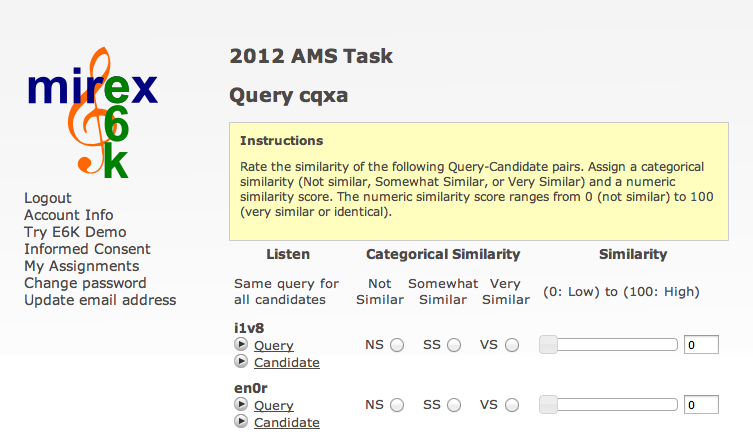Click the mirex E6K treble clef logo
Viewport: 753px width, 438px height.
(x=93, y=113)
